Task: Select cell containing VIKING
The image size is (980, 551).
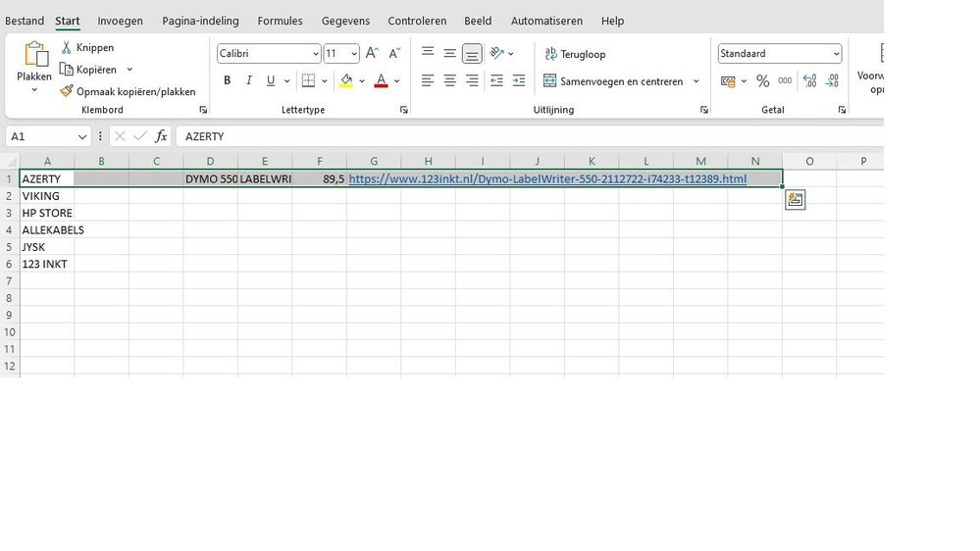Action: [x=47, y=195]
